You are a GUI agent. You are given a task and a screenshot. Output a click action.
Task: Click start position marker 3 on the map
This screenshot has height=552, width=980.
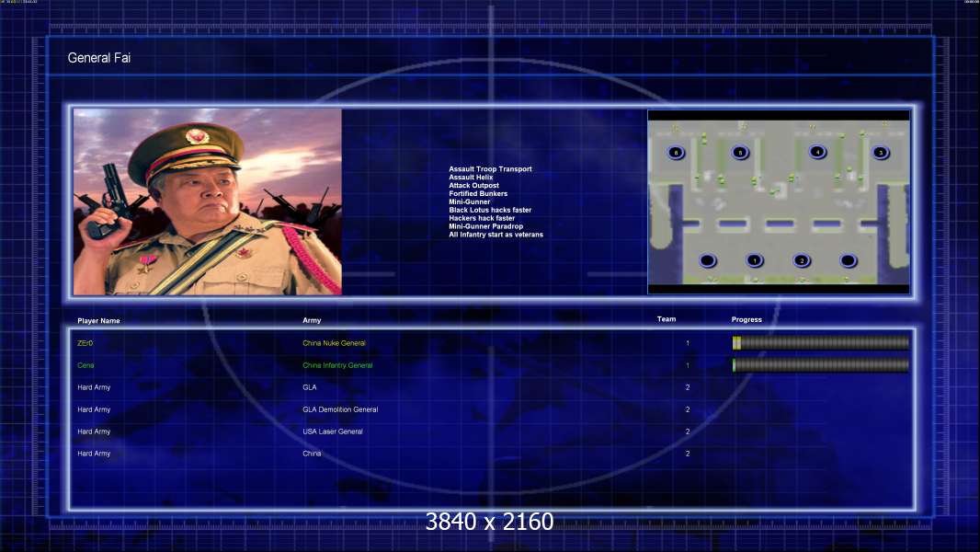coord(881,153)
